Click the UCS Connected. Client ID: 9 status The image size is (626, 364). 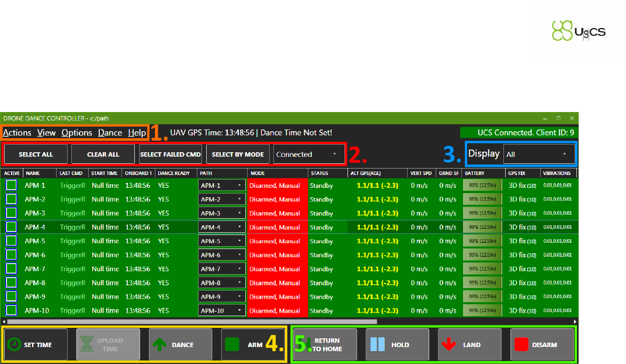coord(518,132)
